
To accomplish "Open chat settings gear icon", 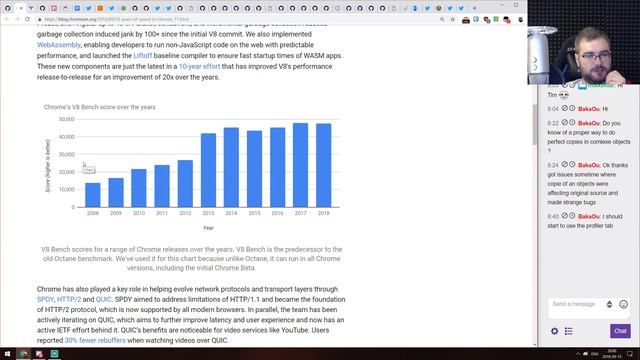I will coord(554,331).
